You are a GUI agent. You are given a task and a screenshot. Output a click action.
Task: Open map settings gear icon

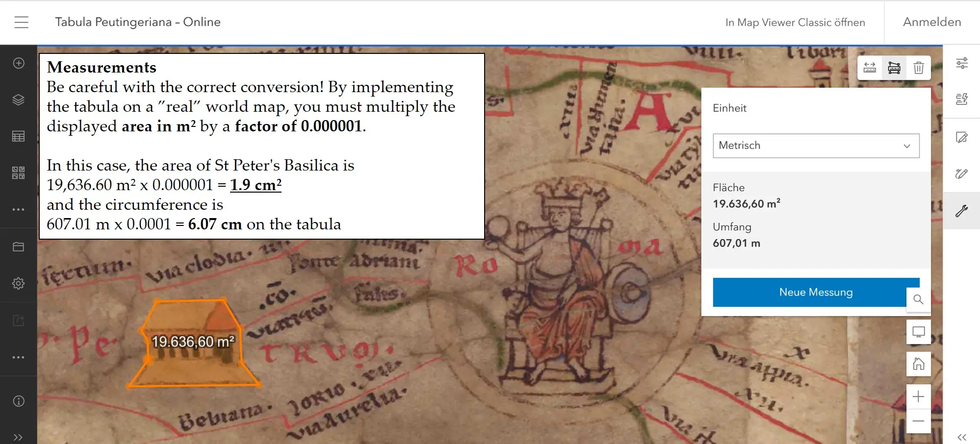[19, 283]
